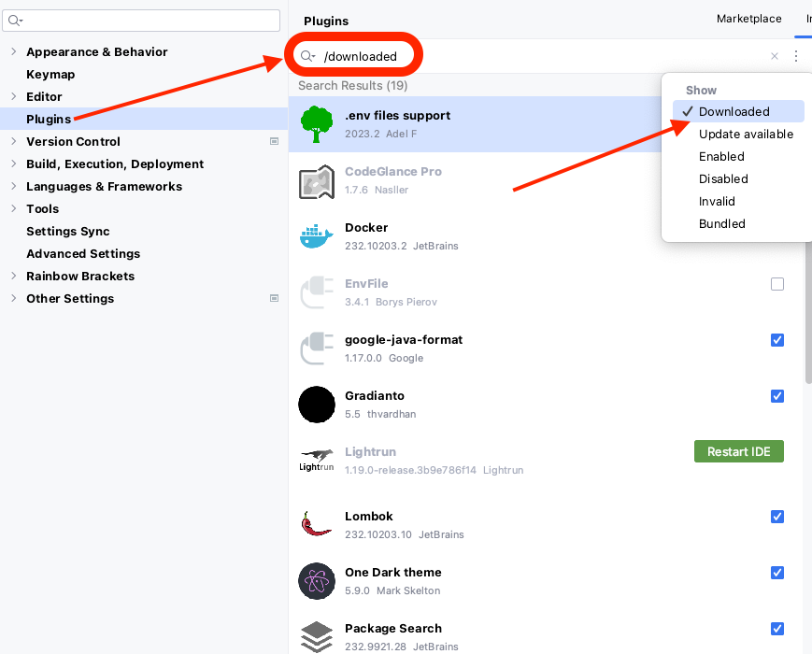Clear the plugin search field with X
The height and width of the screenshot is (654, 812).
(x=774, y=56)
